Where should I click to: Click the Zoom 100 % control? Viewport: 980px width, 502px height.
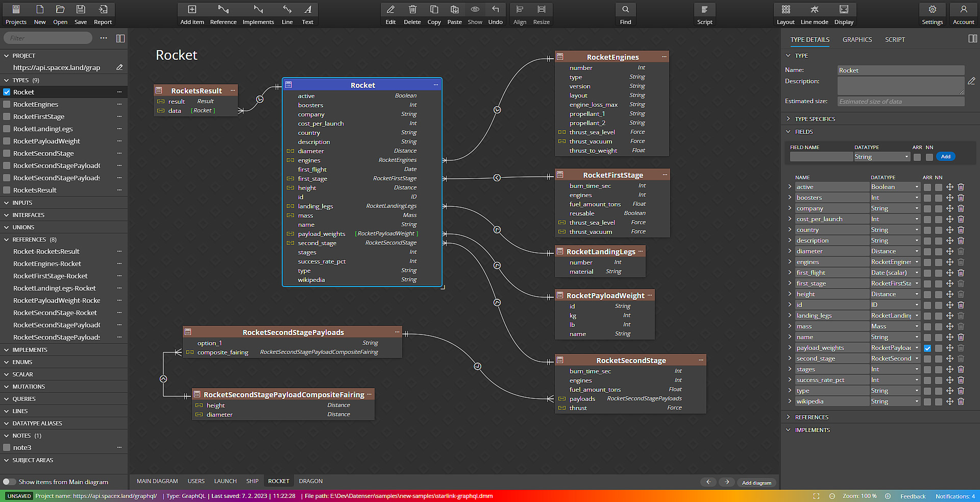(860, 496)
